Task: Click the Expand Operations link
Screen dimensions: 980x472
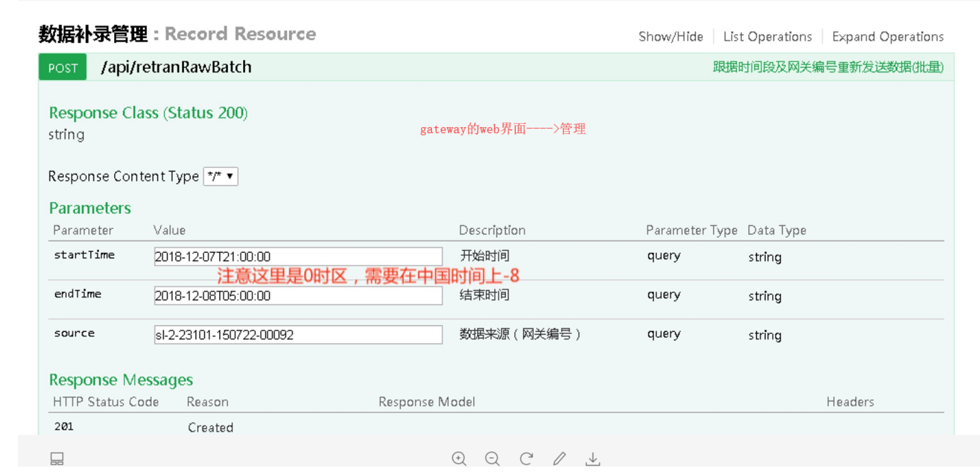Action: click(887, 37)
